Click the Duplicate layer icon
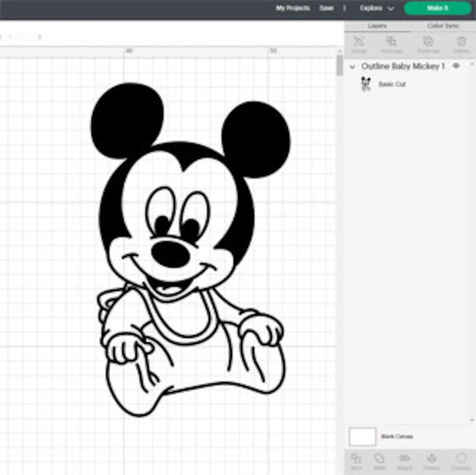The height and width of the screenshot is (475, 476). pyautogui.click(x=428, y=43)
